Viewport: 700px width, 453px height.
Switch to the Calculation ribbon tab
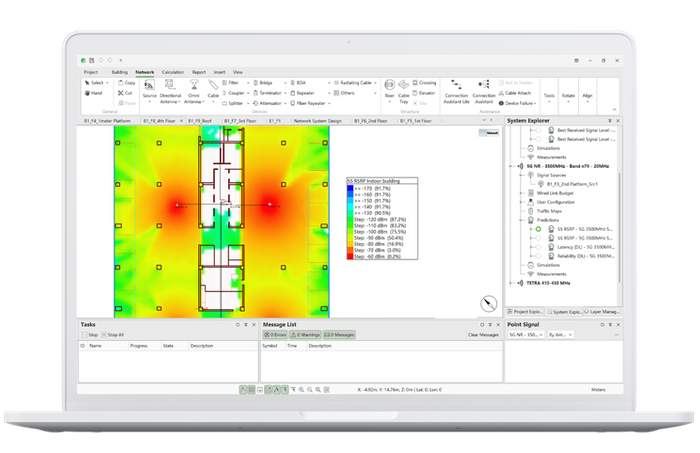click(x=172, y=72)
